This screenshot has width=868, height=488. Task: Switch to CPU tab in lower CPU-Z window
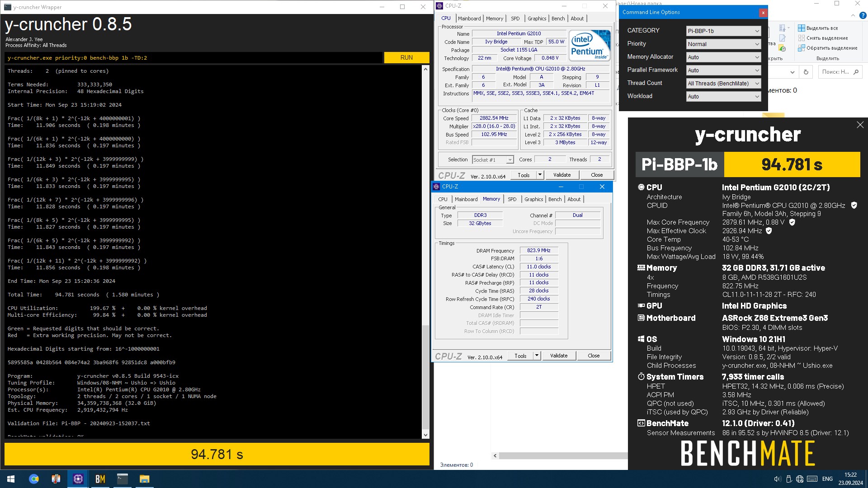point(443,199)
